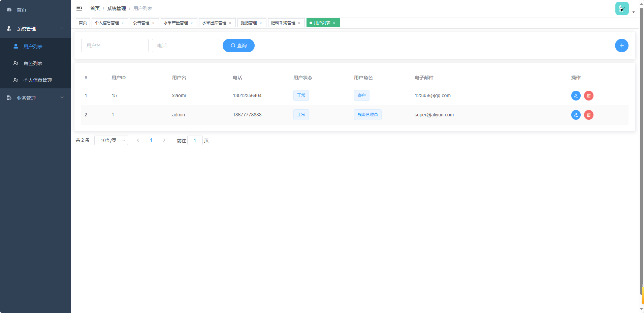Click the 电话 search input field
The image size is (644, 313).
pos(185,46)
